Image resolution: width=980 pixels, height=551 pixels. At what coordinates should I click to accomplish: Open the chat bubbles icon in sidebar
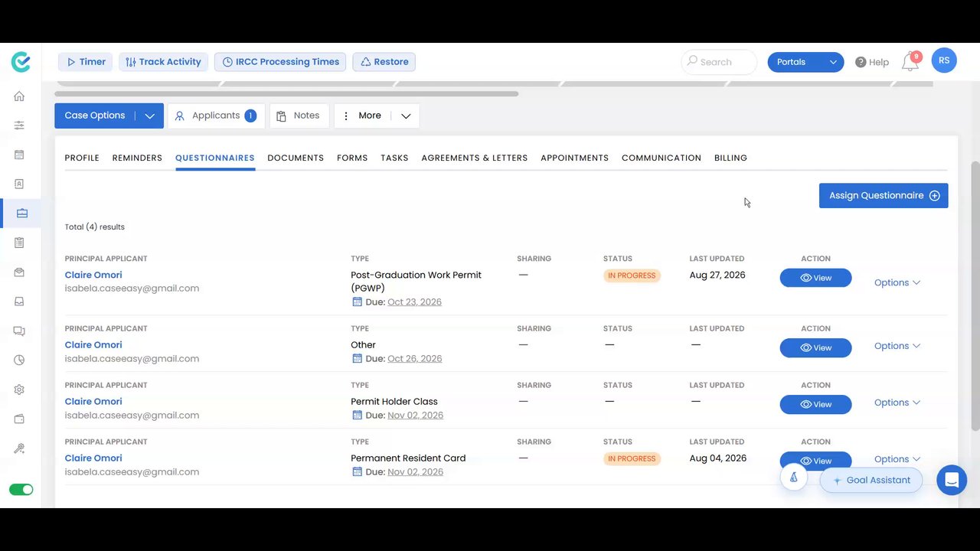point(19,331)
